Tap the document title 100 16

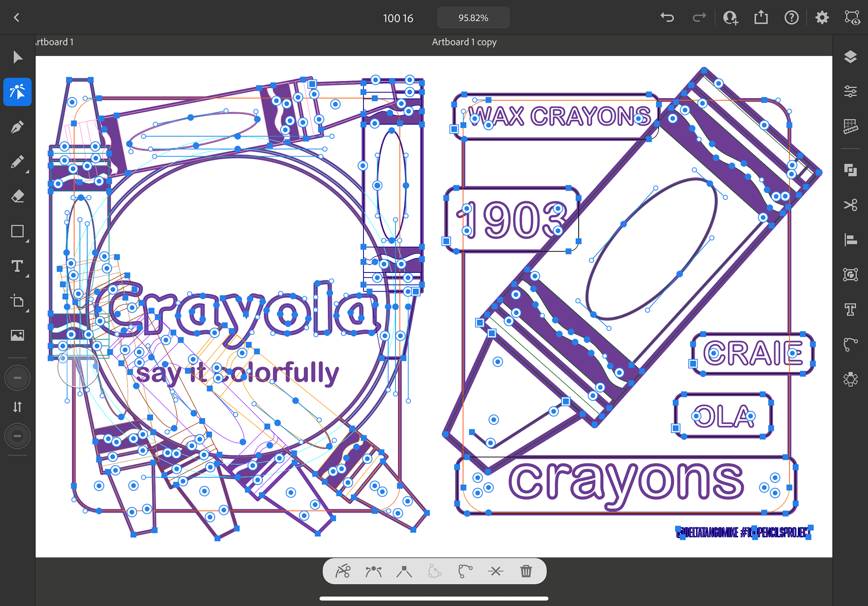pyautogui.click(x=398, y=18)
